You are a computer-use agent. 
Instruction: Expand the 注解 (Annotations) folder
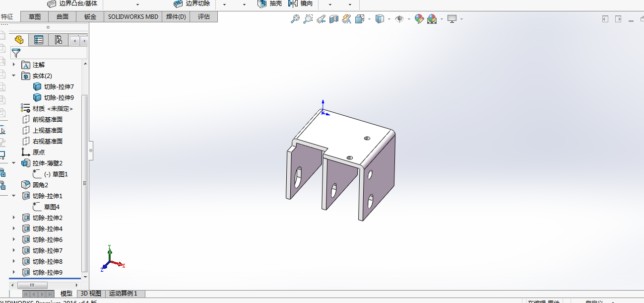click(x=14, y=65)
